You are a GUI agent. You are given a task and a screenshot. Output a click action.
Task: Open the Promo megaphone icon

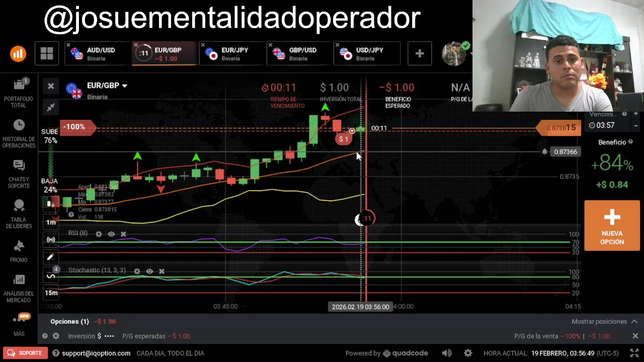pyautogui.click(x=19, y=246)
